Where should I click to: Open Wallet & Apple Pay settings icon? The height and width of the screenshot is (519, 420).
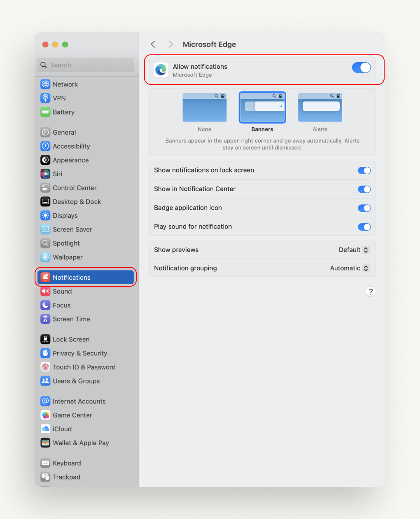click(x=45, y=443)
